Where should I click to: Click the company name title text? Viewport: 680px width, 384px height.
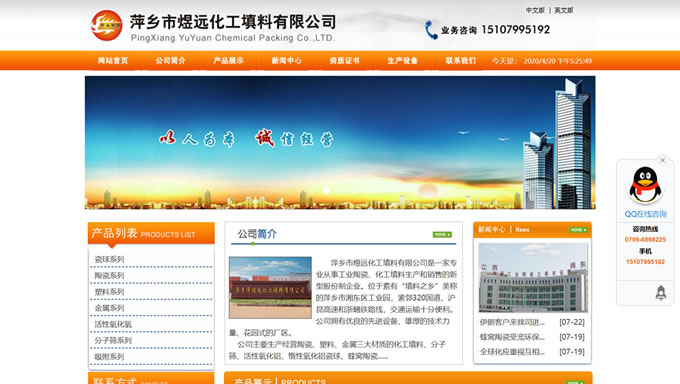233,22
